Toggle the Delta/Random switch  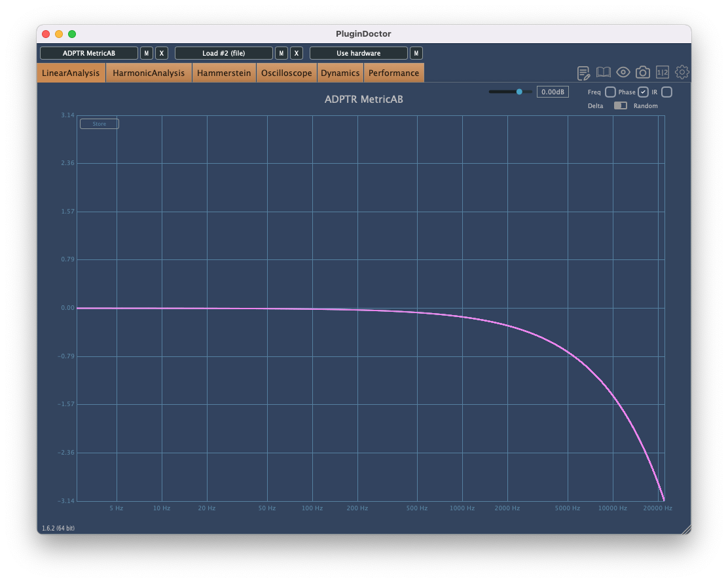tap(620, 105)
